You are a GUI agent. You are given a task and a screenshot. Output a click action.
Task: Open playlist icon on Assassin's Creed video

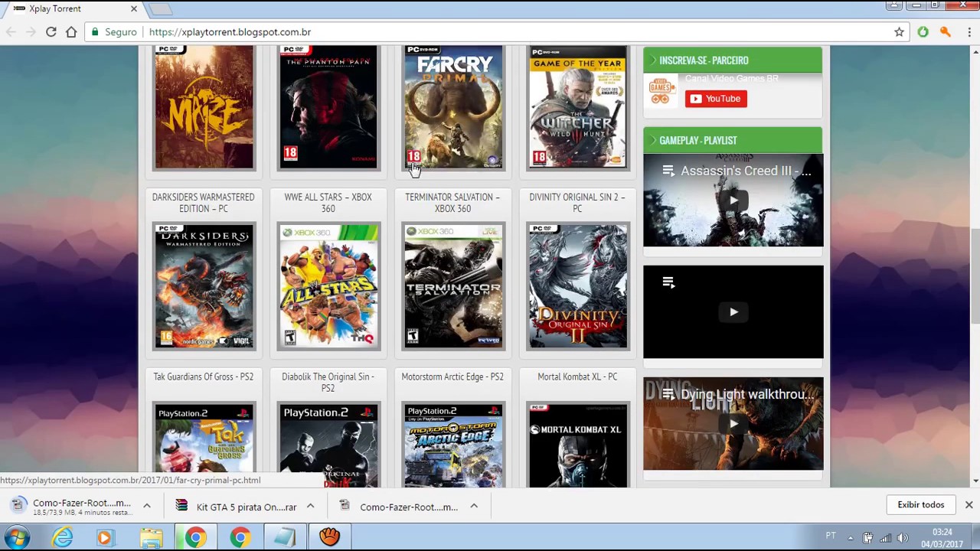[x=668, y=171]
